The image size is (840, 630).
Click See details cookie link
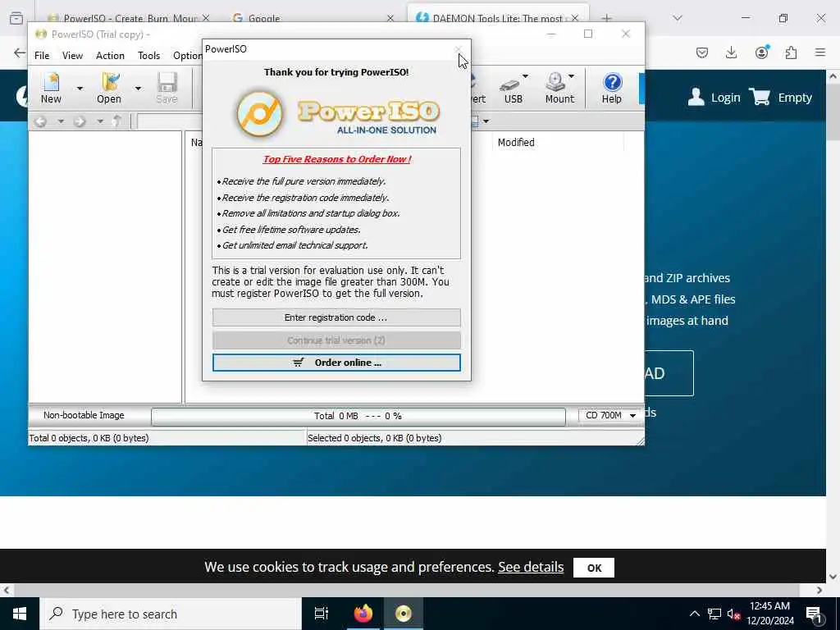coord(531,567)
